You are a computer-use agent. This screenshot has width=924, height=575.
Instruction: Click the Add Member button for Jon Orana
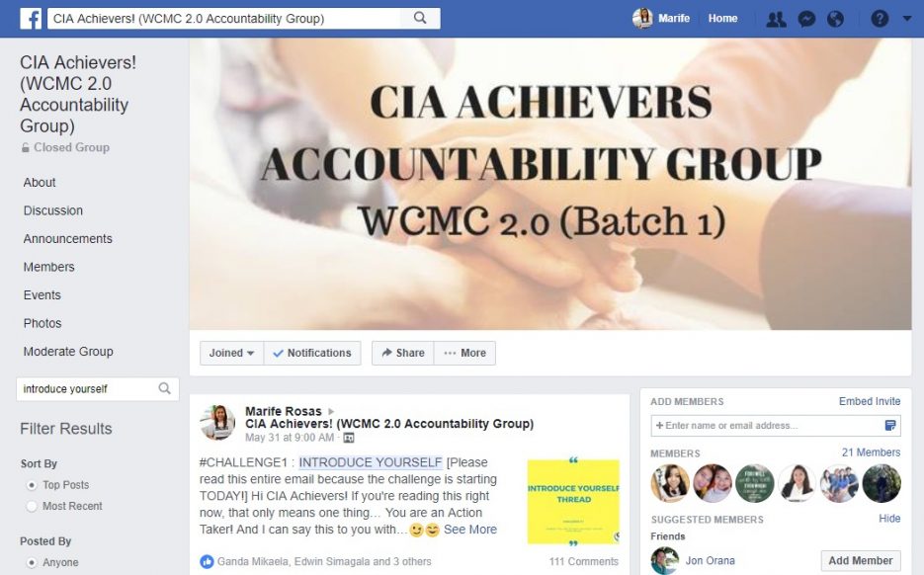(x=861, y=560)
